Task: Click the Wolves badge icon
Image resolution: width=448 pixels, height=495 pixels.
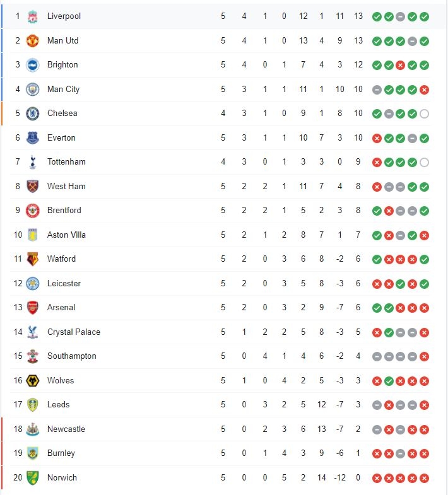Action: click(33, 381)
